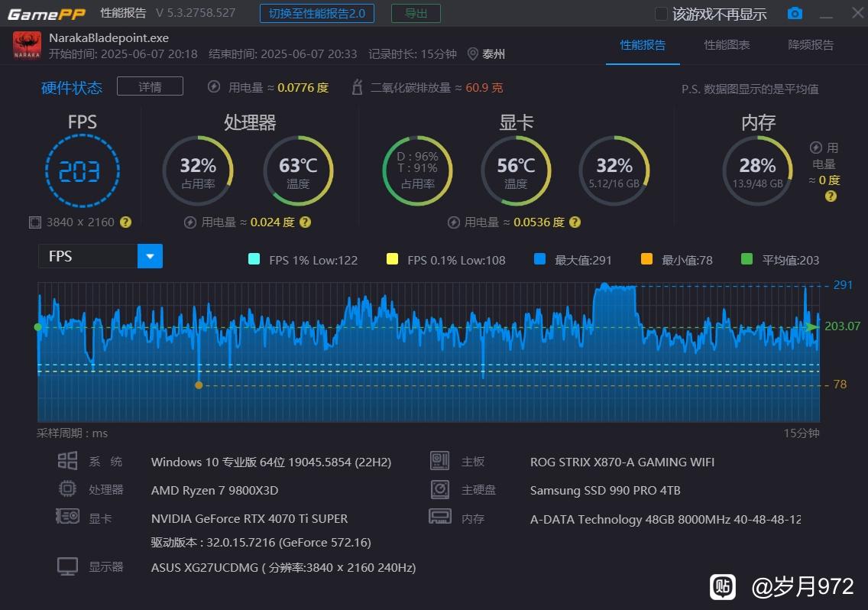Screen dimensions: 868x610
Task: Open the FPS chart type dropdown
Action: tap(150, 256)
